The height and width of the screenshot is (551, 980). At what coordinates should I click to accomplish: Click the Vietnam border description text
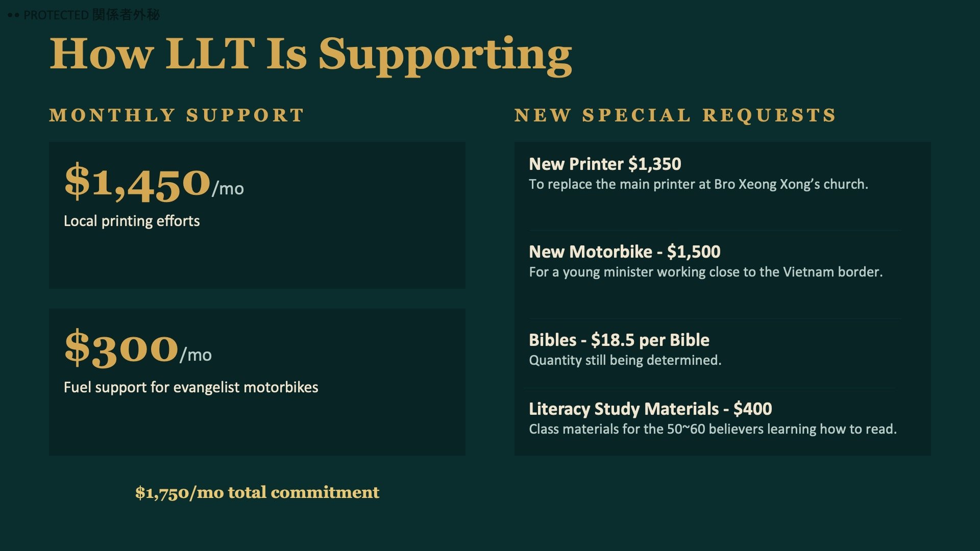pyautogui.click(x=705, y=272)
